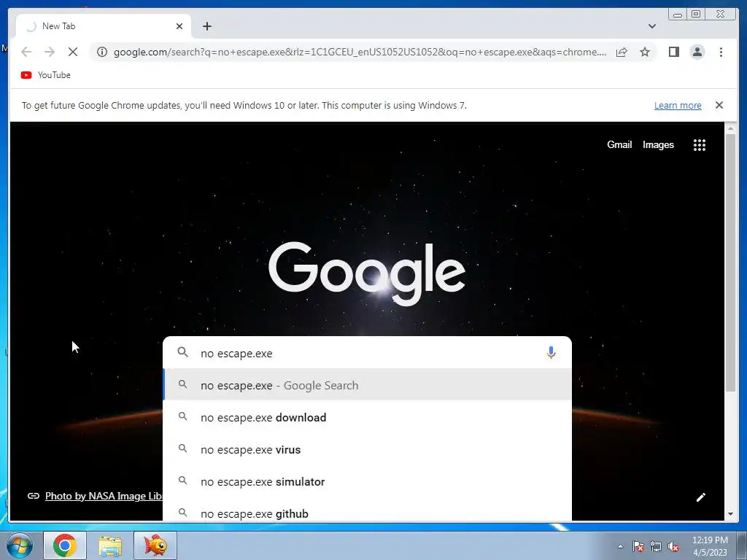The width and height of the screenshot is (747, 560).
Task: Click the search box containing no escape.exe
Action: pyautogui.click(x=367, y=353)
